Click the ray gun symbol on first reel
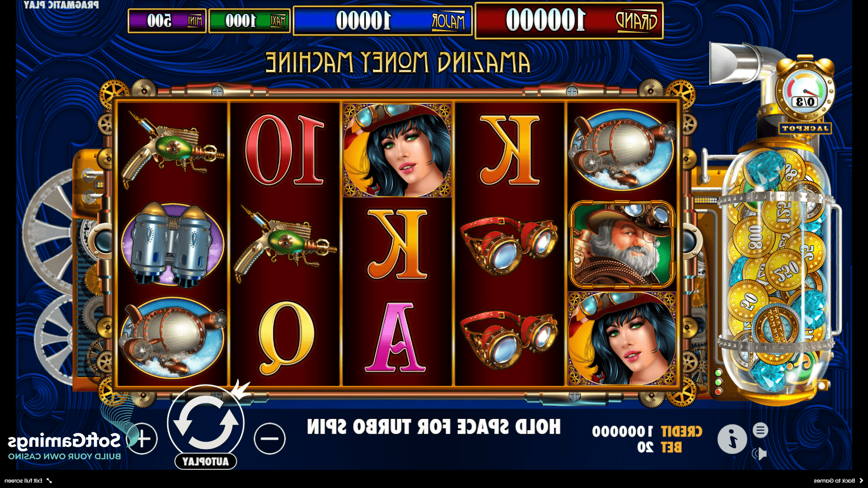 [172, 148]
